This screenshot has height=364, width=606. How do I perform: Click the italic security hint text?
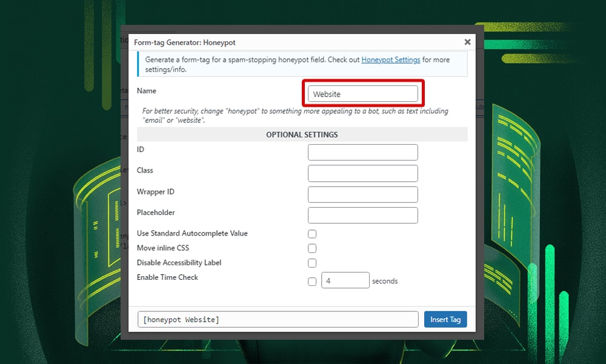pyautogui.click(x=302, y=115)
